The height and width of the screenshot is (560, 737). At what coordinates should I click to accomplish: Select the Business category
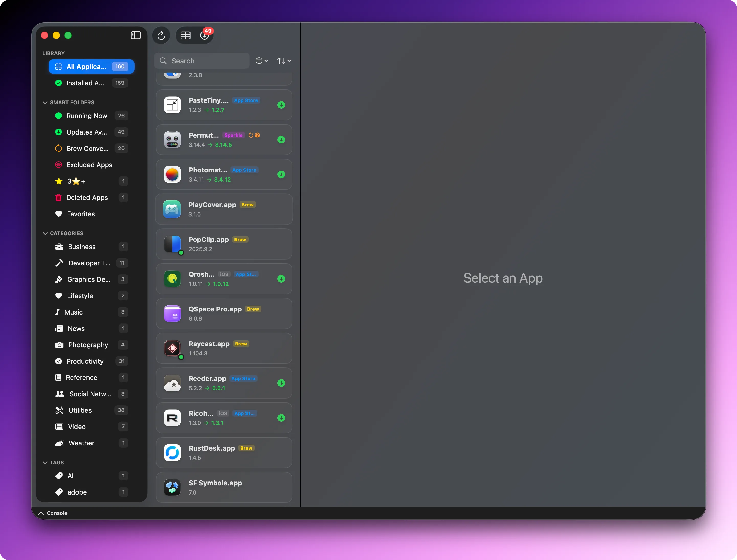coord(91,246)
